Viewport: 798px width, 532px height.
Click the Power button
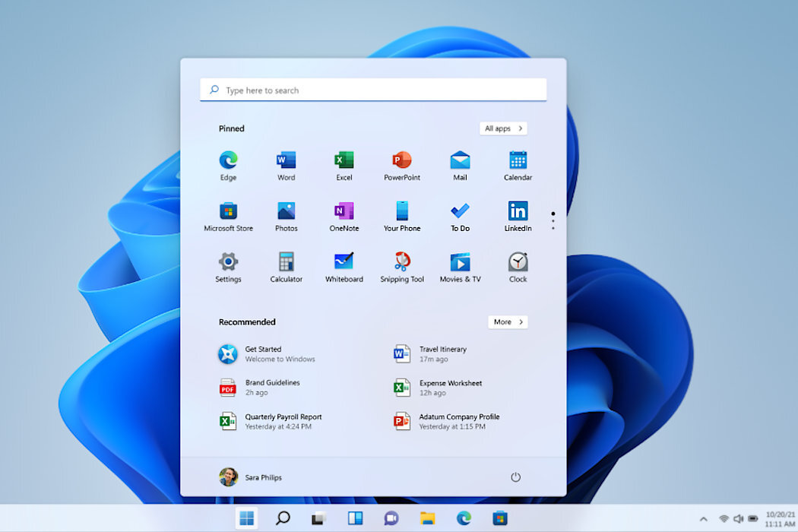pos(515,477)
